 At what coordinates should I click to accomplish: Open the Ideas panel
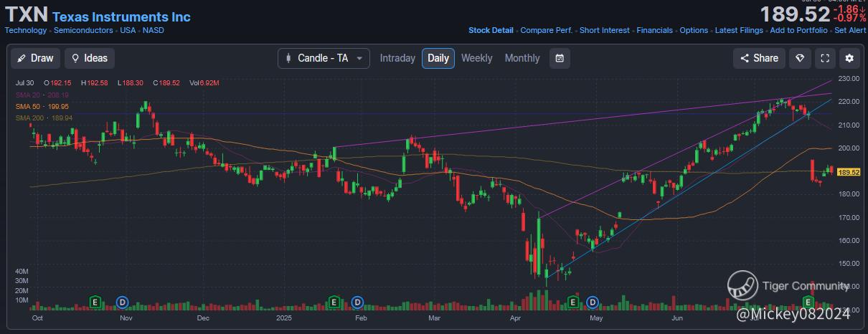pyautogui.click(x=90, y=58)
